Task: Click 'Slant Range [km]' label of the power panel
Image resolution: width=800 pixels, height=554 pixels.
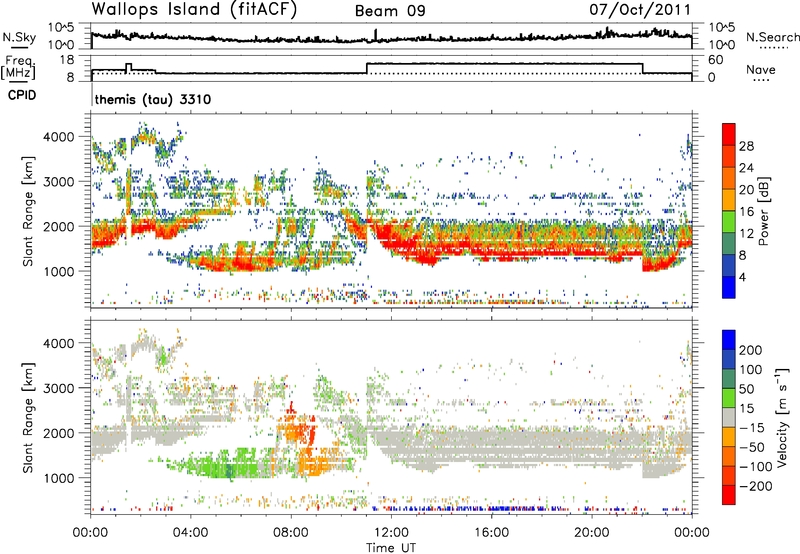Action: click(x=28, y=211)
